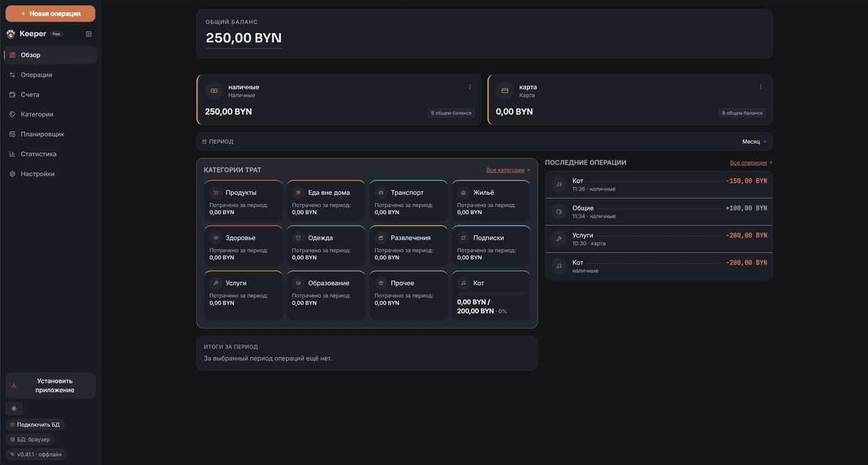868x465 pixels.
Task: Click the Планировщик calendar icon in sidebar
Action: click(x=12, y=134)
